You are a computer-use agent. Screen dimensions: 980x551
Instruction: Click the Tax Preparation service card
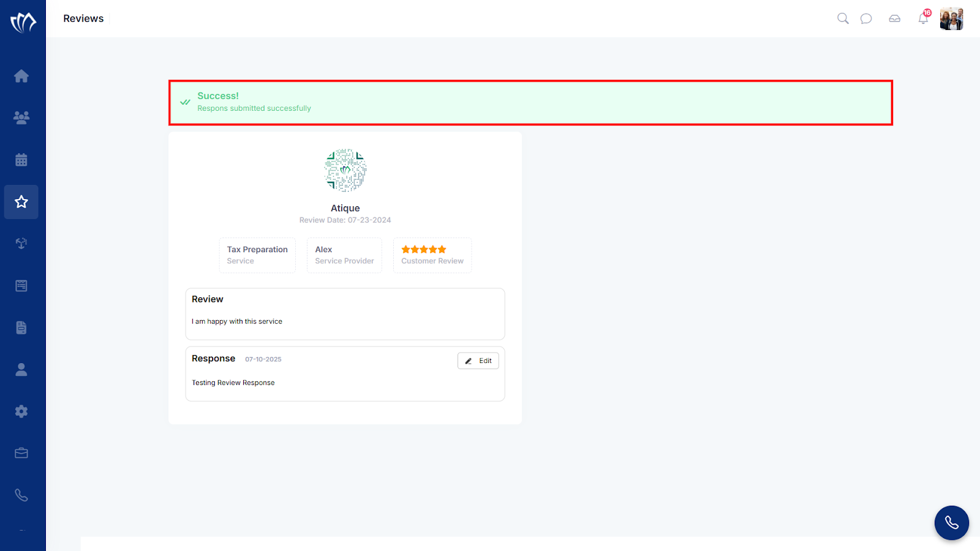point(257,255)
